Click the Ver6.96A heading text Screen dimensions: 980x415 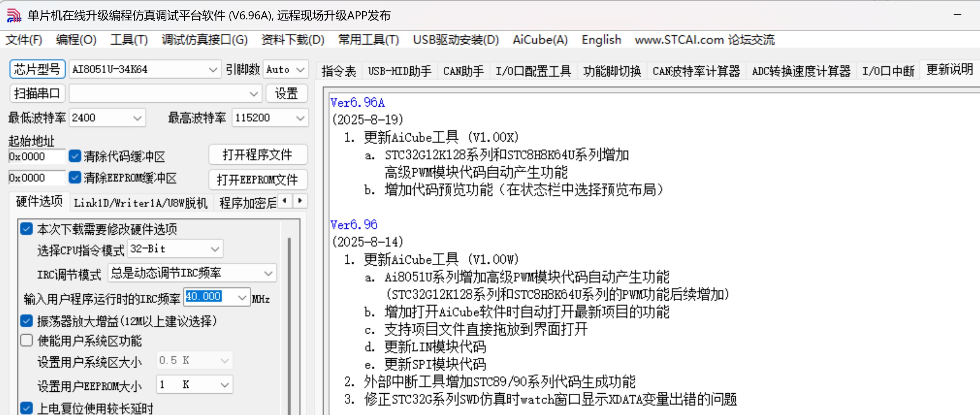coord(357,102)
